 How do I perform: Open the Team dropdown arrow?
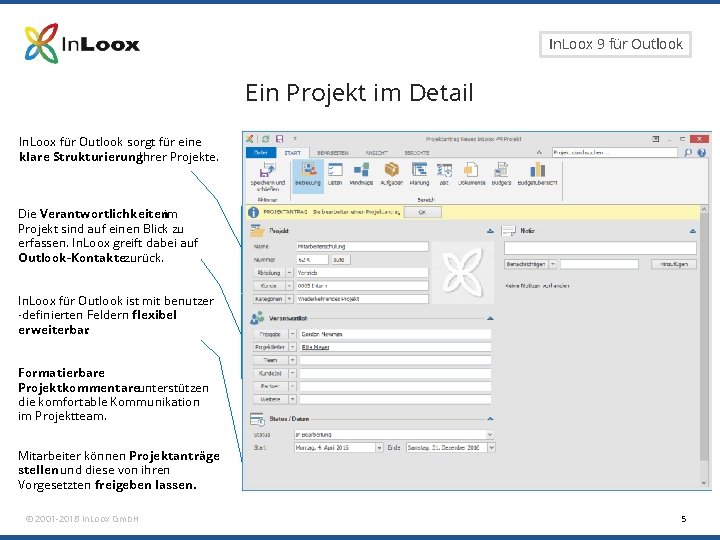(x=292, y=360)
